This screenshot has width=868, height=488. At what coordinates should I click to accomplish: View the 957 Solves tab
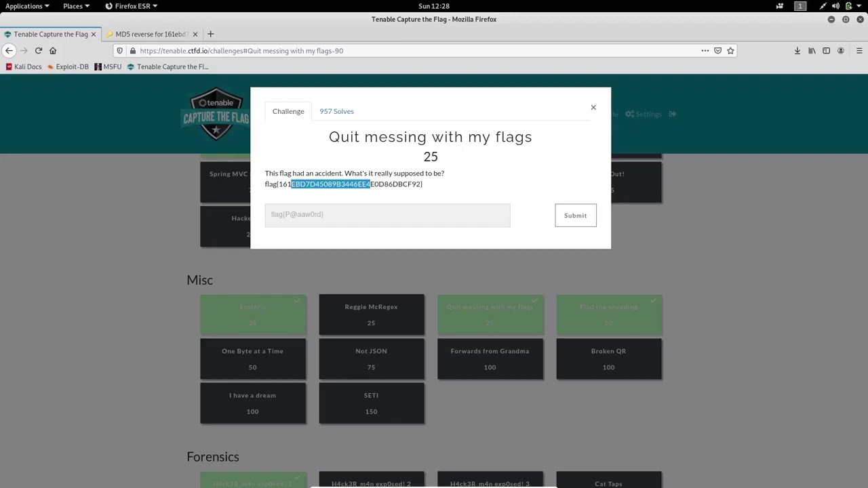(x=336, y=111)
